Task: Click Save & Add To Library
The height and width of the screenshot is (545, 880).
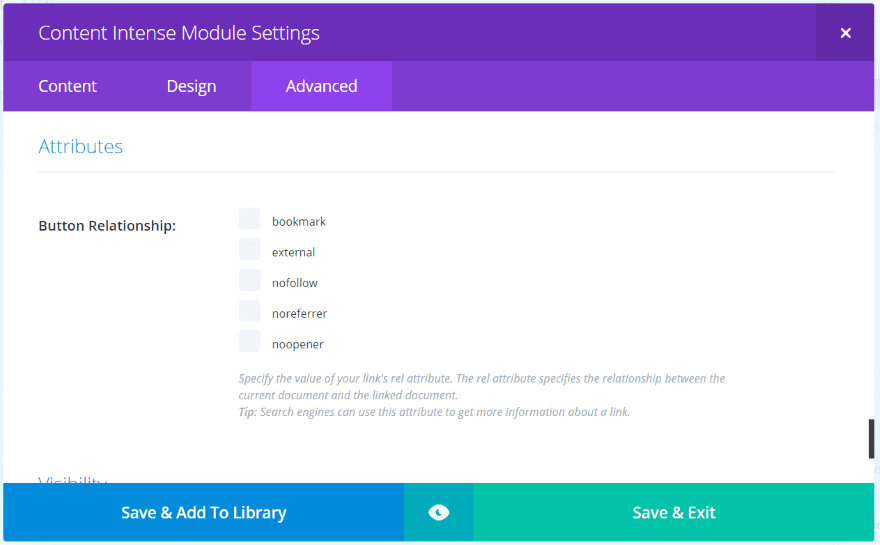Action: [203, 513]
